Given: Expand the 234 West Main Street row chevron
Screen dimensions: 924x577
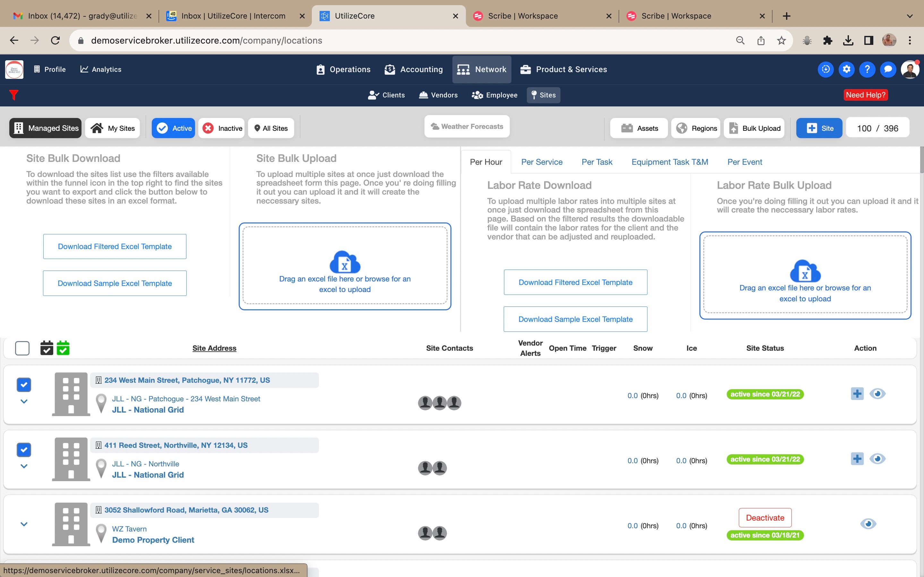Looking at the screenshot, I should click(24, 401).
